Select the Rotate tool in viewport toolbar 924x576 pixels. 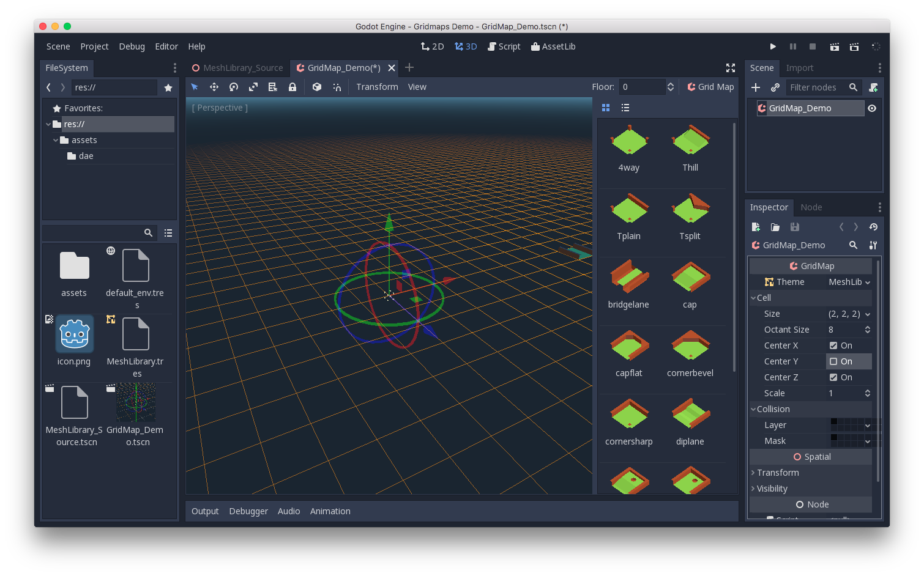click(233, 87)
